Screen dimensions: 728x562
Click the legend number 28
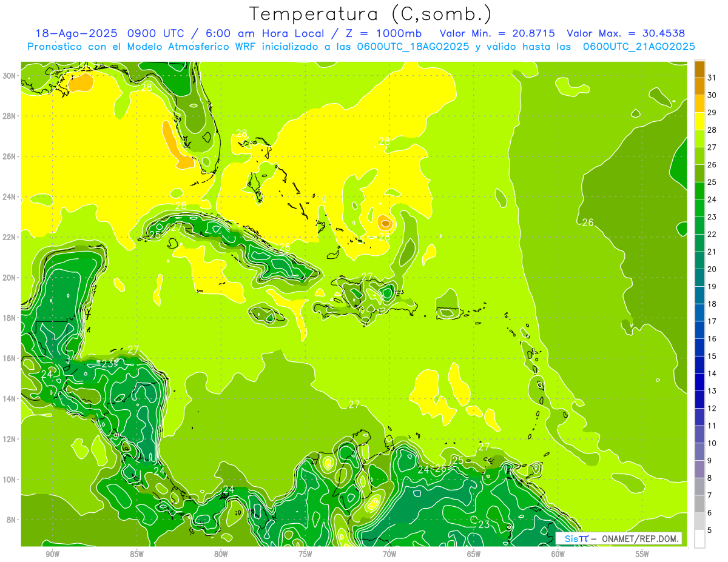click(x=712, y=130)
